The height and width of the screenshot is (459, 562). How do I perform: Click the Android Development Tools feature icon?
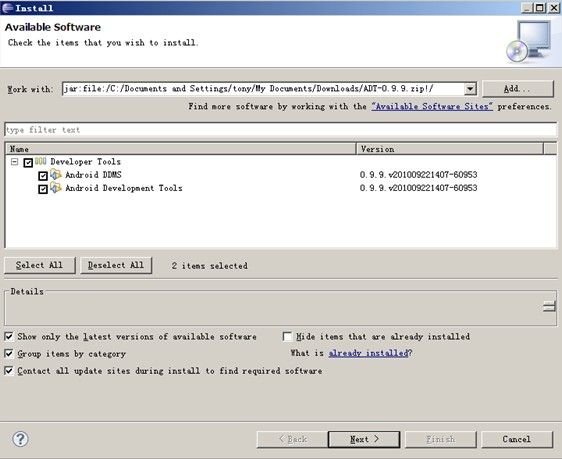pyautogui.click(x=56, y=188)
